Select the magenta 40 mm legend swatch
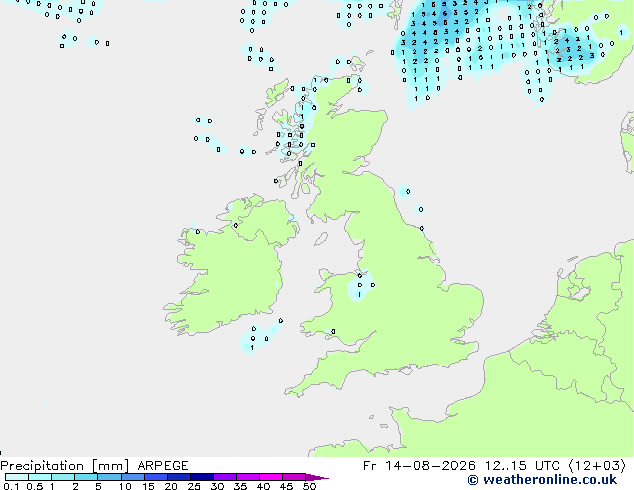The height and width of the screenshot is (490, 634). [271, 477]
